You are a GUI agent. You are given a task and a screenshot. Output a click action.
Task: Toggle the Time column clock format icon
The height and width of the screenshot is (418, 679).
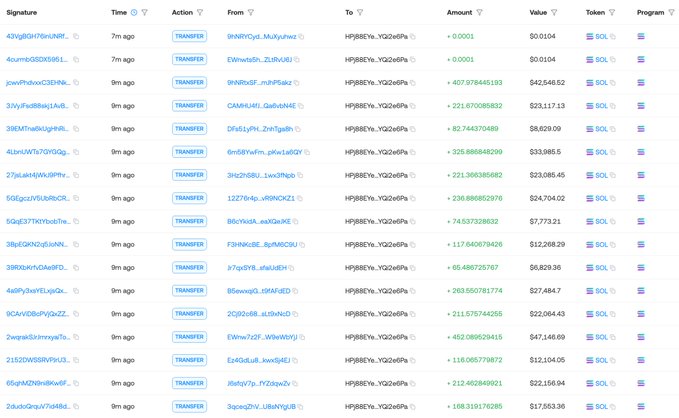click(x=134, y=13)
